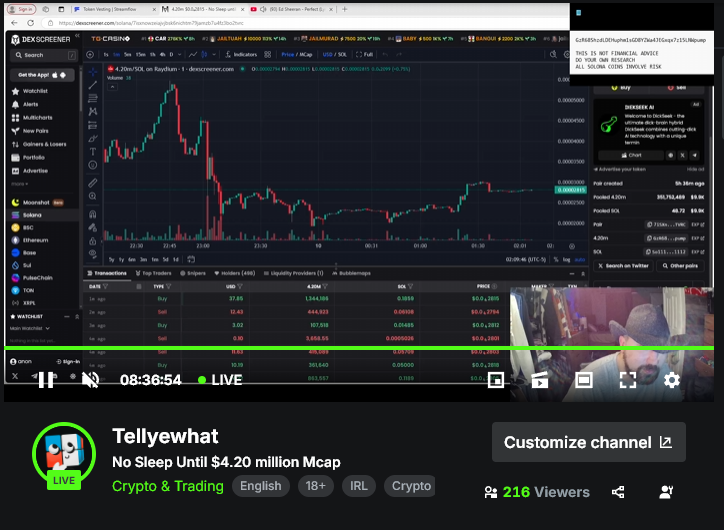
Task: Collapse the DEX Screener sidebar
Action: pyautogui.click(x=78, y=36)
